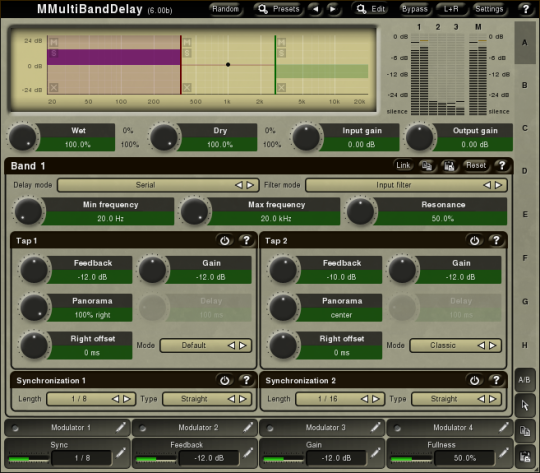540x473 pixels.
Task: Open Synchronization 2 Type Straight dropdown
Action: [x=456, y=399]
